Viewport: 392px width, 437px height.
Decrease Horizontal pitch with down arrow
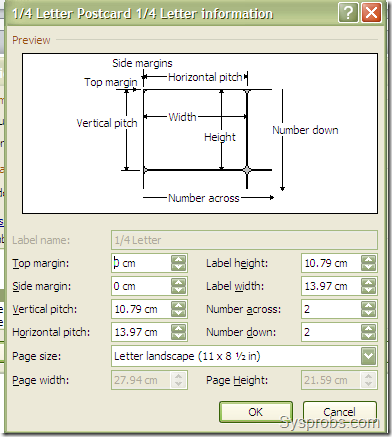[179, 336]
